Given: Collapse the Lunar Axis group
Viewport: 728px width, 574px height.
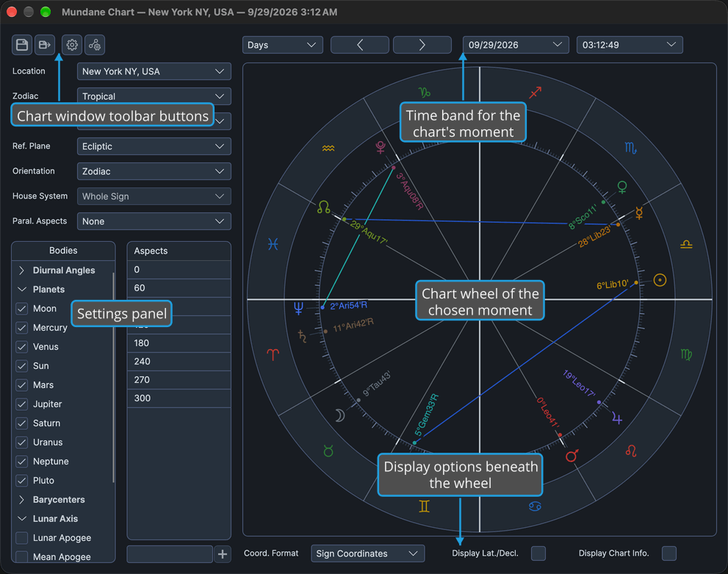Looking at the screenshot, I should click(x=21, y=519).
